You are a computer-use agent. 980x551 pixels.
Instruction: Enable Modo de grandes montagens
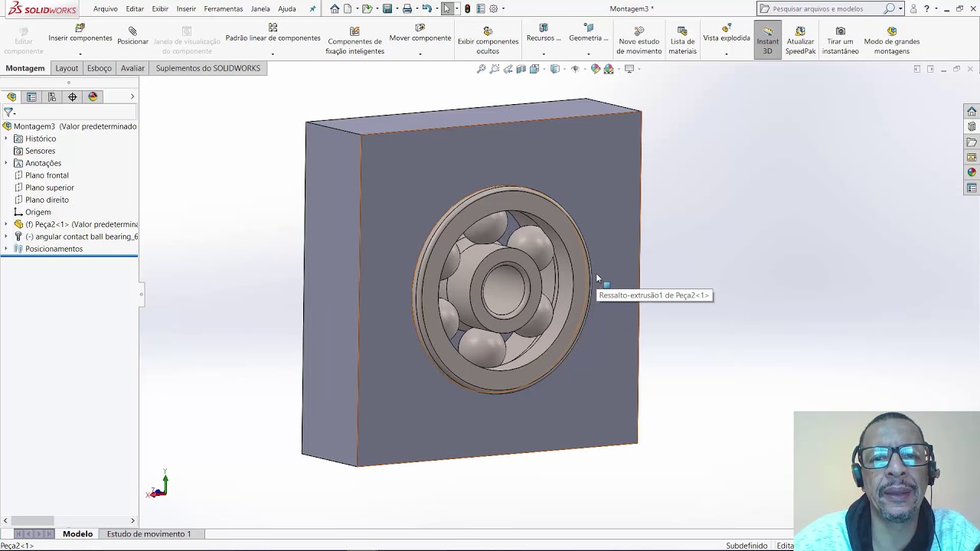891,41
